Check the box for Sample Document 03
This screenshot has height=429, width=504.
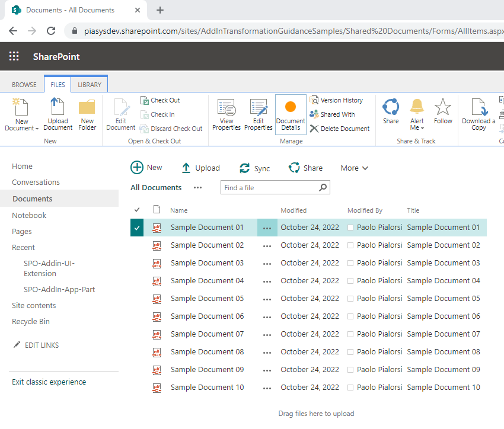(x=137, y=262)
